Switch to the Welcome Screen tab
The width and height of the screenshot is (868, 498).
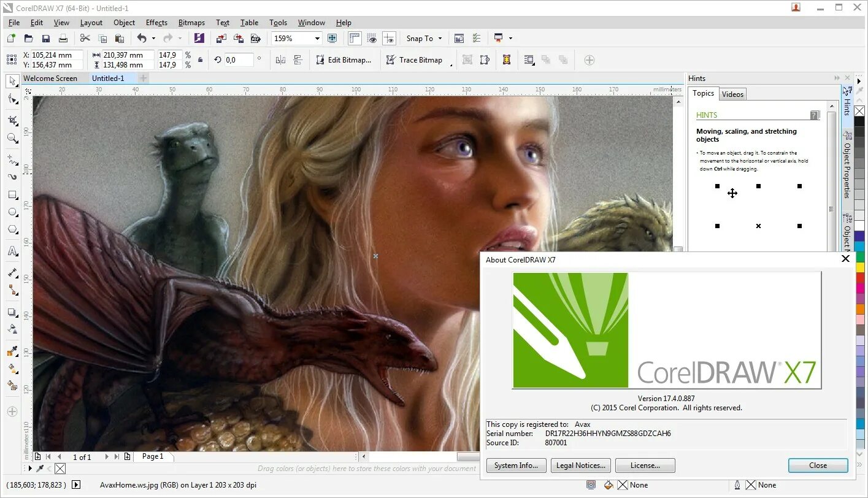[50, 79]
